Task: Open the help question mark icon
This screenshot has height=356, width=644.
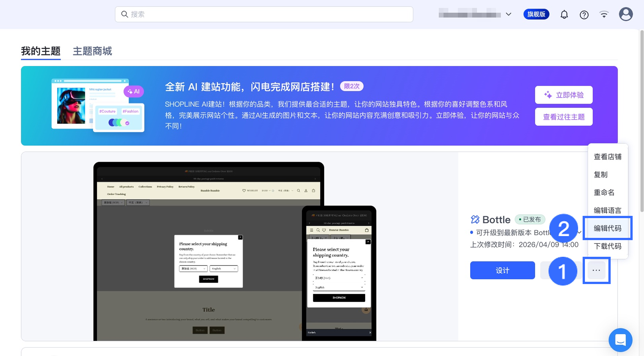Action: click(584, 15)
